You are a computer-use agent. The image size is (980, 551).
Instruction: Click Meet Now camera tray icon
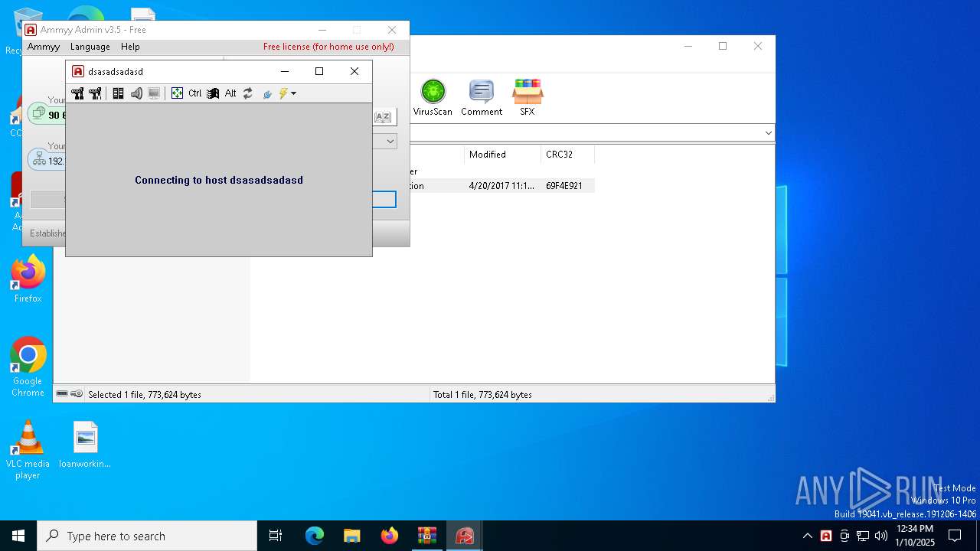point(844,536)
